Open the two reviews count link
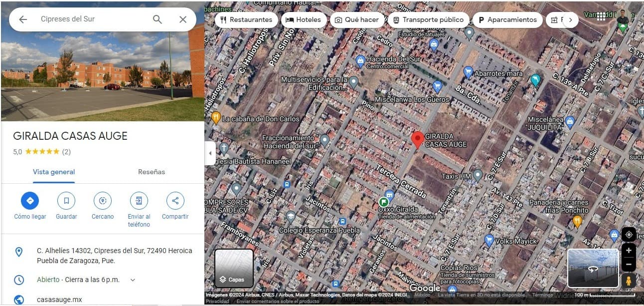The height and width of the screenshot is (306, 644). 66,152
